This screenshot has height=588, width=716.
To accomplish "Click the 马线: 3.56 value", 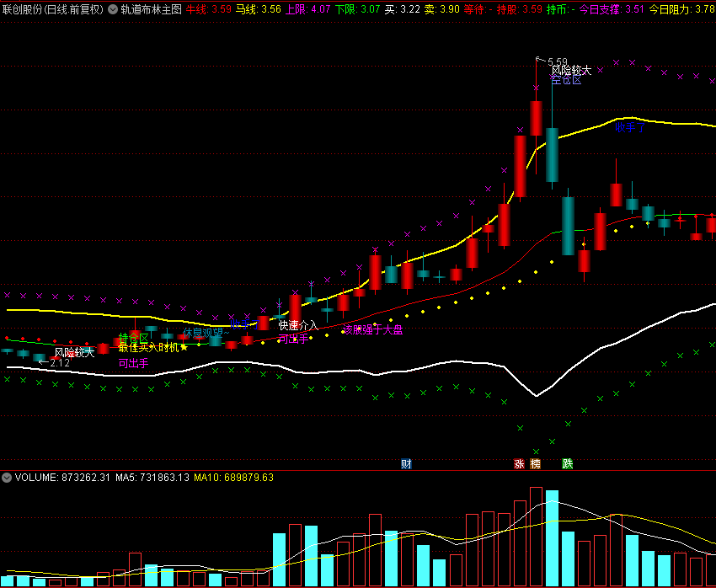I will (x=258, y=9).
